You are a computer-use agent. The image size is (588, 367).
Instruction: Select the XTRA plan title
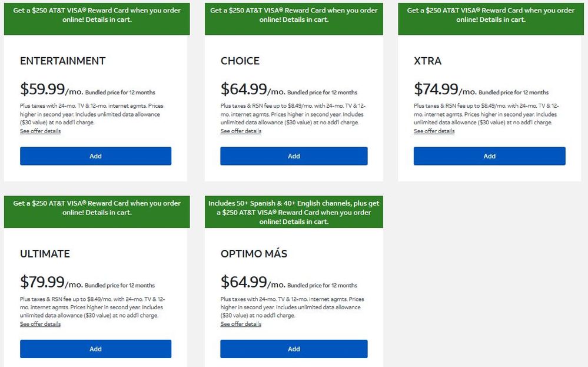pos(427,61)
